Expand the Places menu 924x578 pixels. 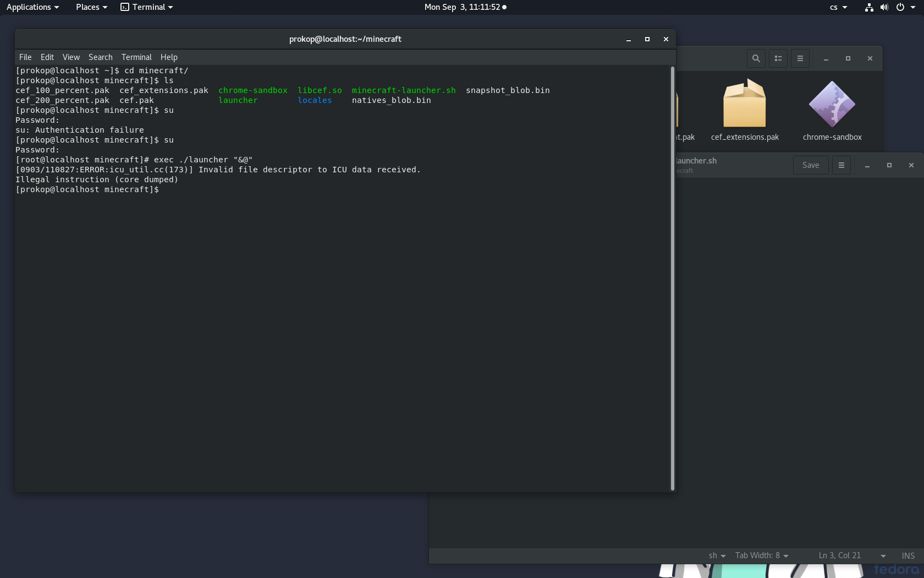coord(91,7)
